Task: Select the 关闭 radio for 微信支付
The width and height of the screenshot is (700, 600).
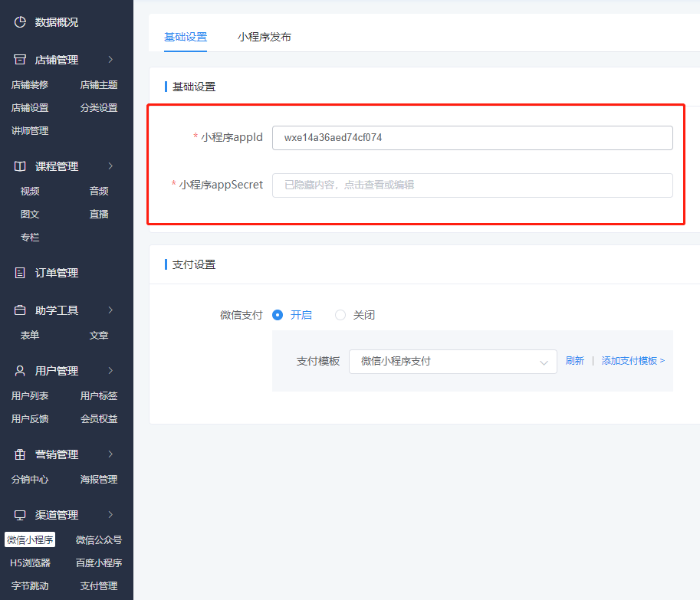Action: [x=340, y=315]
